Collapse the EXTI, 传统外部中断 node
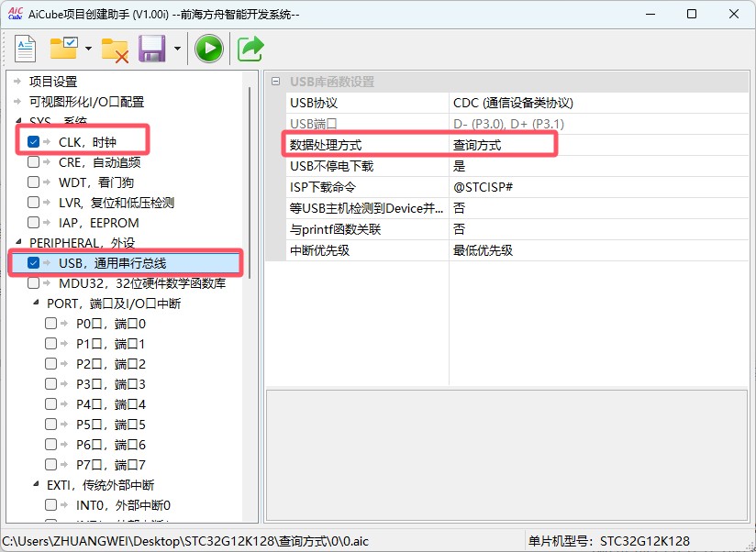 (x=36, y=484)
